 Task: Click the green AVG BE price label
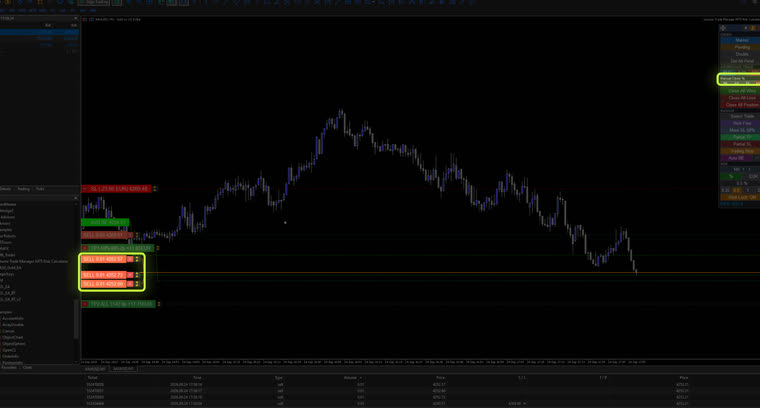point(105,222)
